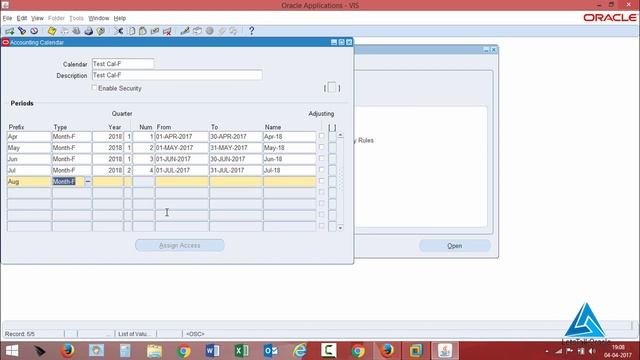
Task: Click the Description field
Action: coord(177,75)
